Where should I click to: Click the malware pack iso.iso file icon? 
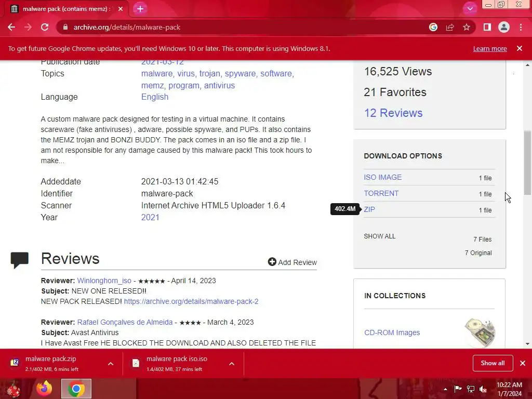(x=136, y=363)
